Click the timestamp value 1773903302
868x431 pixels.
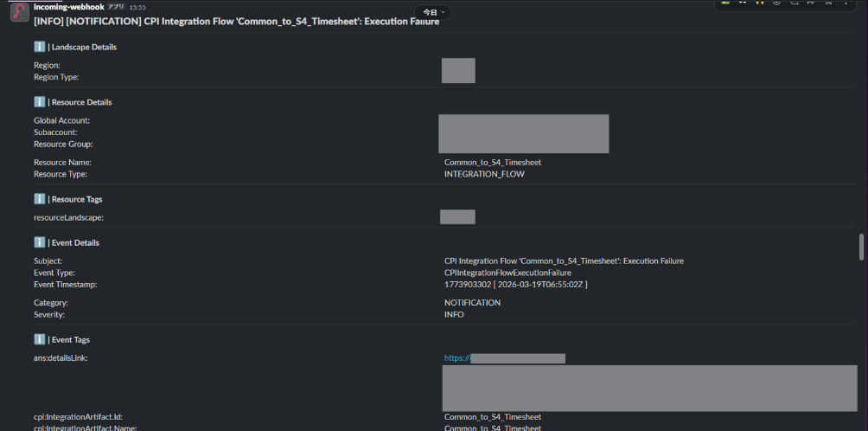tap(516, 284)
